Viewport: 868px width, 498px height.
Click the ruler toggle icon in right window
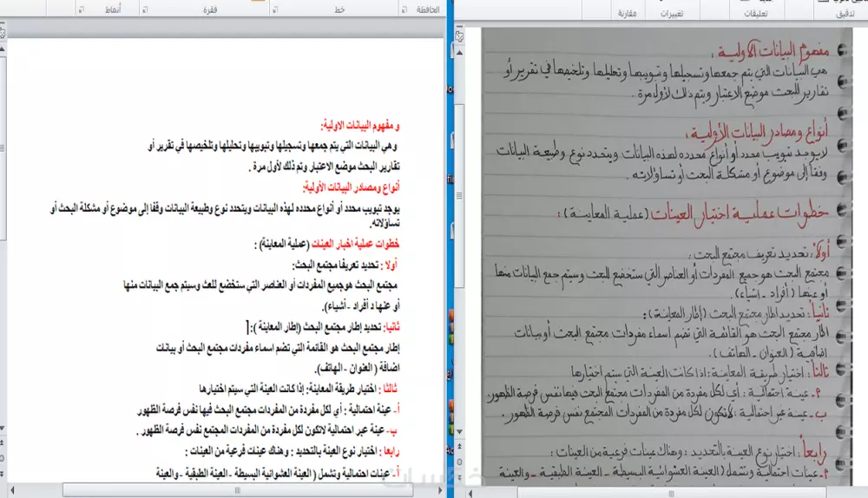pyautogui.click(x=459, y=36)
